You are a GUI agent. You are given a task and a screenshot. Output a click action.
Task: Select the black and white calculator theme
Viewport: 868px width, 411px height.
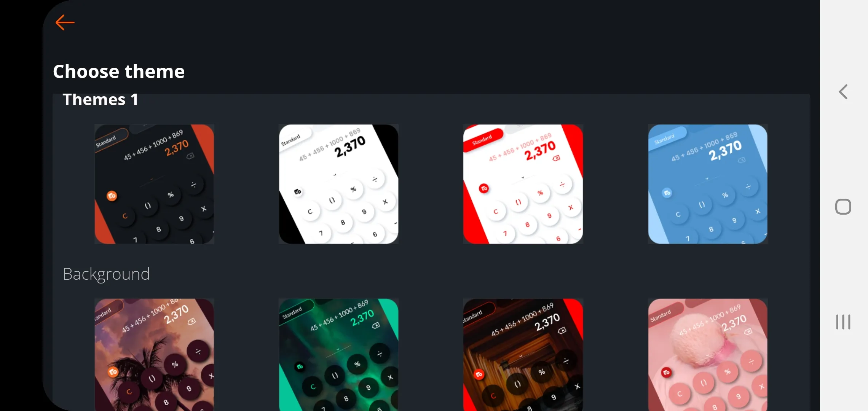pyautogui.click(x=338, y=184)
